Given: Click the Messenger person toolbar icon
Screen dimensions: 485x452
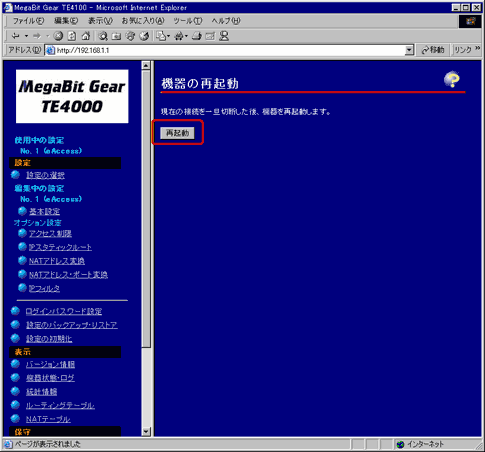Looking at the screenshot, I should 224,36.
